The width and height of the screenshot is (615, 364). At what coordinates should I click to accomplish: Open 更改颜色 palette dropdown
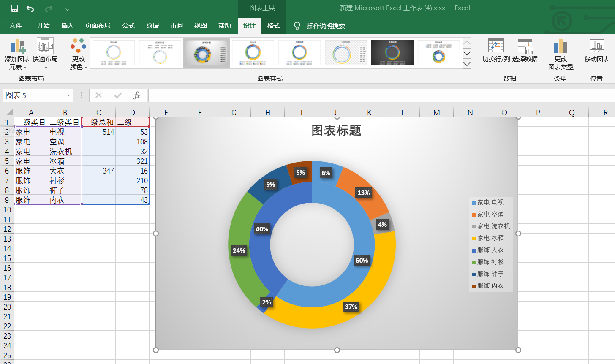79,54
